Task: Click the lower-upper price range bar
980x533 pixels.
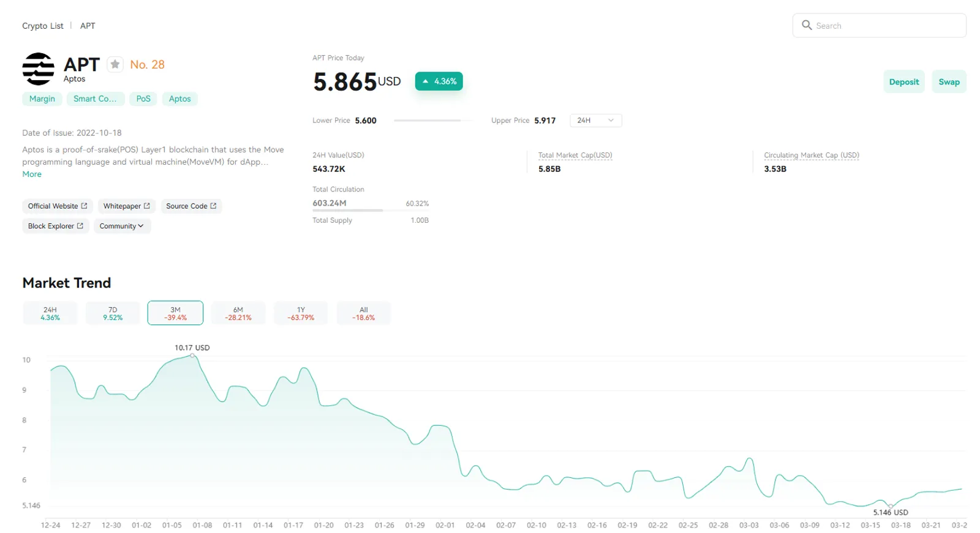Action: [433, 121]
